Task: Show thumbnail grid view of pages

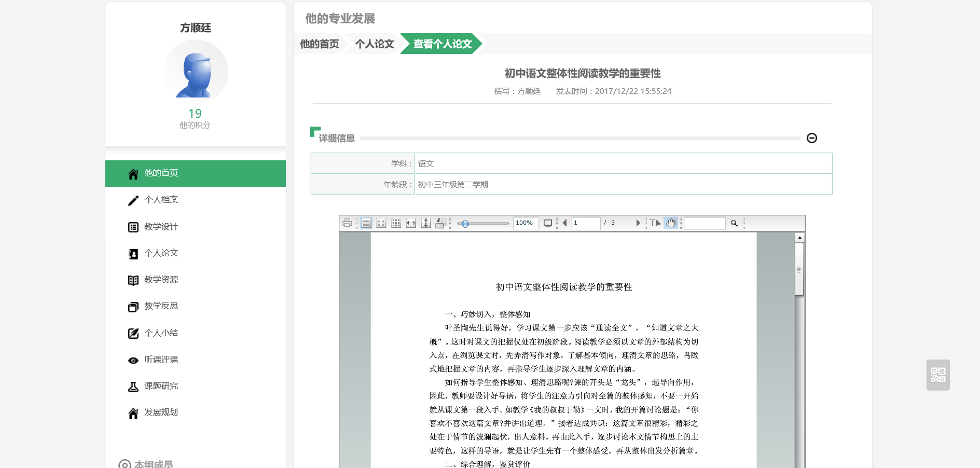Action: tap(396, 223)
